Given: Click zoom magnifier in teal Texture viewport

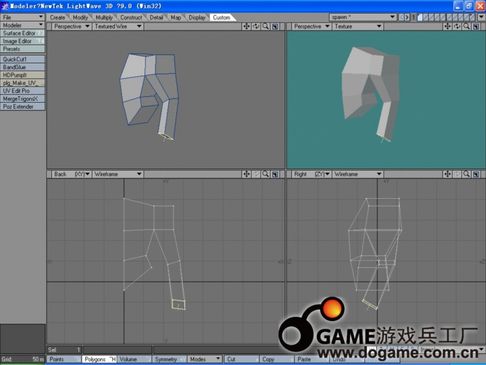Looking at the screenshot, I should pos(467,26).
